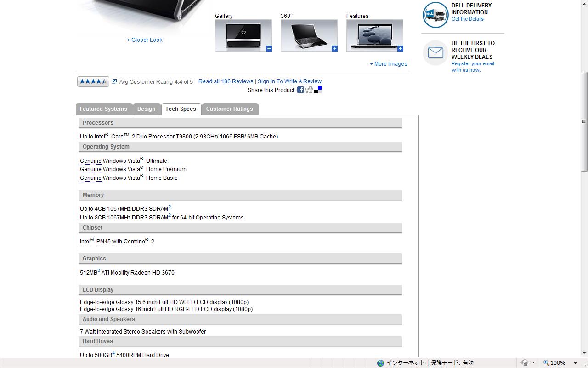Click scrollbar down arrow
The image size is (588, 368).
tap(584, 353)
